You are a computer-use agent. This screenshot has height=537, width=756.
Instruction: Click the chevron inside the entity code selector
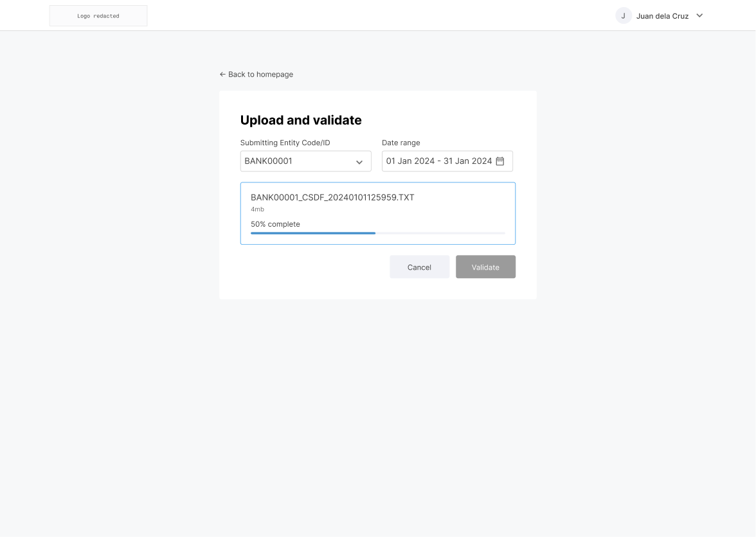359,161
